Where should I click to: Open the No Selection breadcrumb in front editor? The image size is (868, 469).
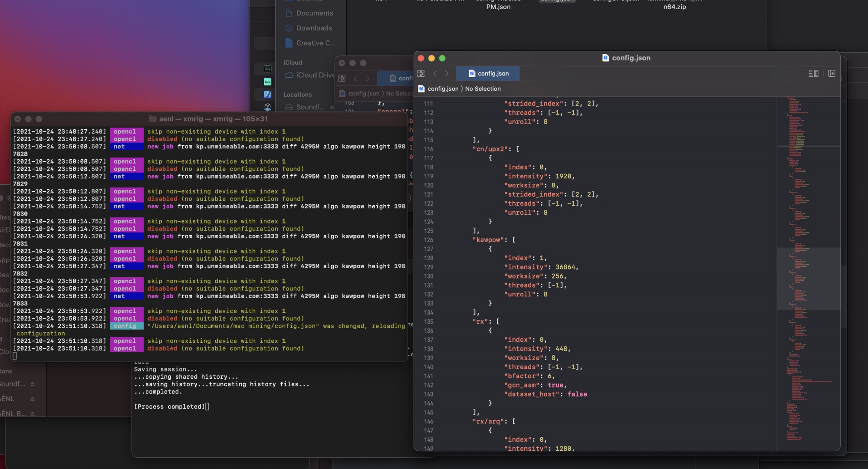(483, 89)
